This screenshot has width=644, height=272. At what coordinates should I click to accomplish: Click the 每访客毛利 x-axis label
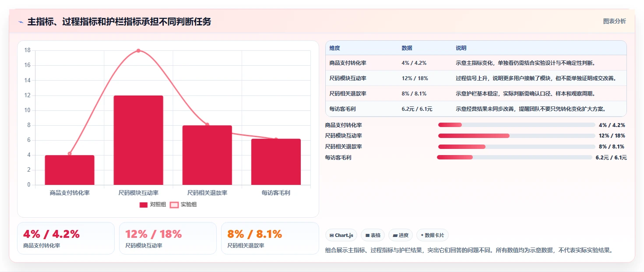276,193
